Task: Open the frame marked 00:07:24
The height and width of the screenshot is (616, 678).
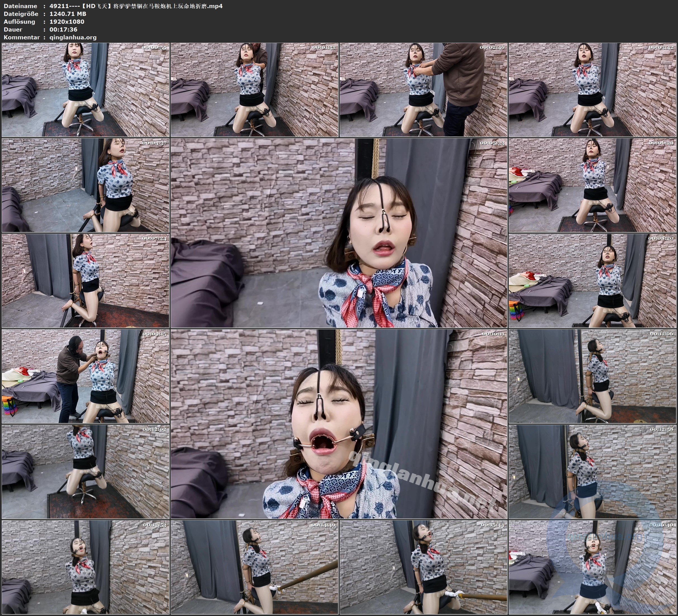Action: [x=85, y=281]
